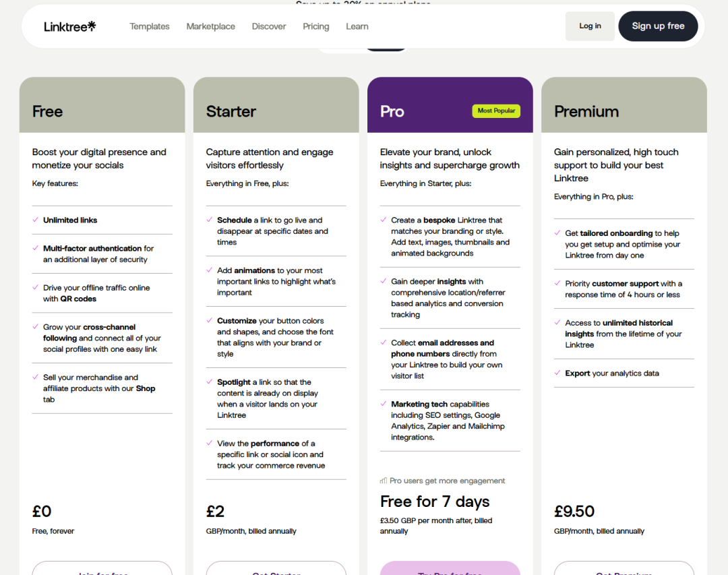The image size is (728, 575).
Task: Click the 'Multi-factor authentication' feature
Action: [98, 254]
